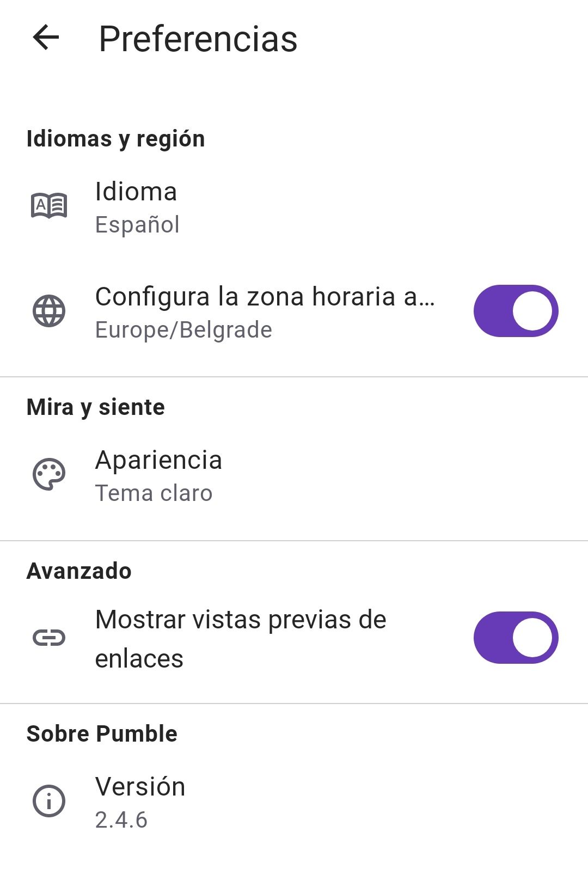Screen dimensions: 588x893
Task: Turn off link previews switch
Action: pyautogui.click(x=516, y=638)
